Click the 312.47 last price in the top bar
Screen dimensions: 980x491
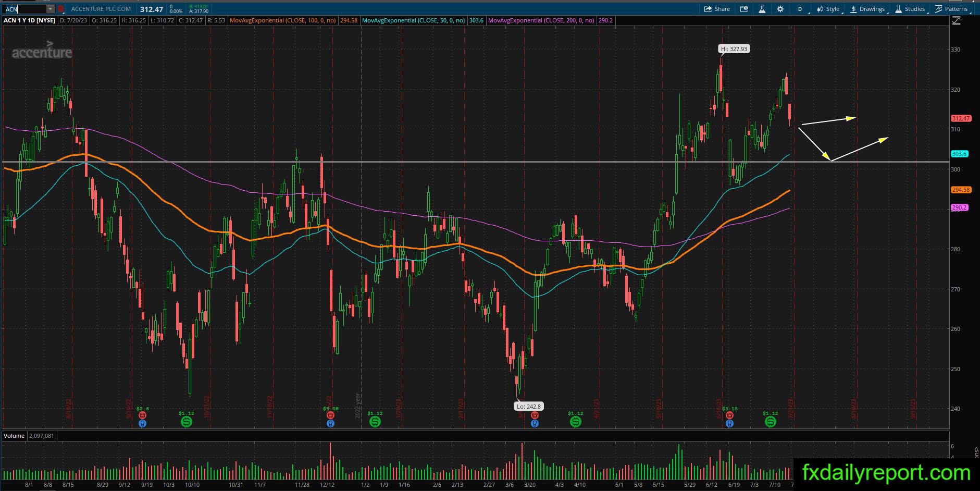(x=152, y=9)
